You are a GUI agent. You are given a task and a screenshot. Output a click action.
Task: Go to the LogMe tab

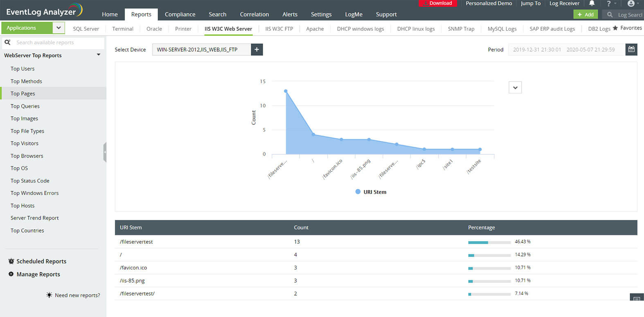click(x=354, y=14)
